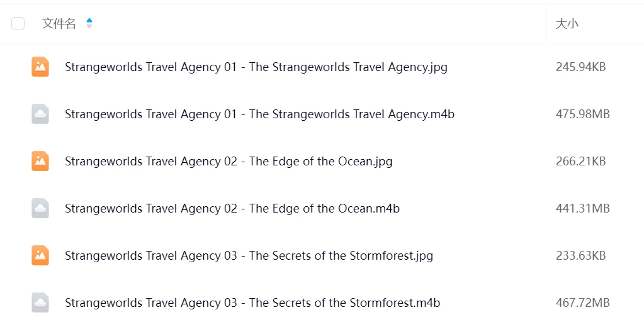644x327 pixels.
Task: Open The Edge of the Ocean.jpg file name
Action: coord(229,161)
